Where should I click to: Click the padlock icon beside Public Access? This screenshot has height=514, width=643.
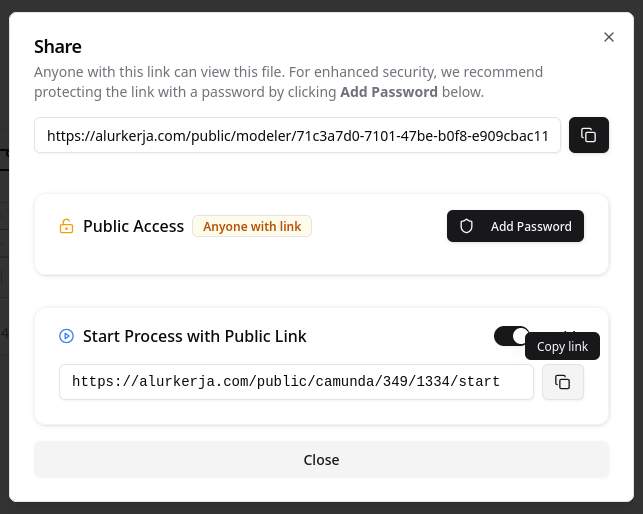tap(66, 227)
